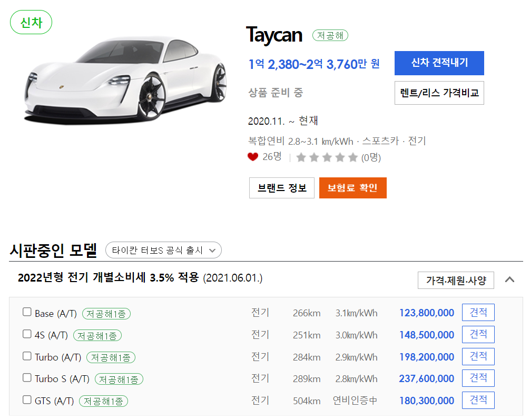Open the 타이칸 터보S 공식 출시 dropdown
The width and height of the screenshot is (530, 420).
pos(164,250)
